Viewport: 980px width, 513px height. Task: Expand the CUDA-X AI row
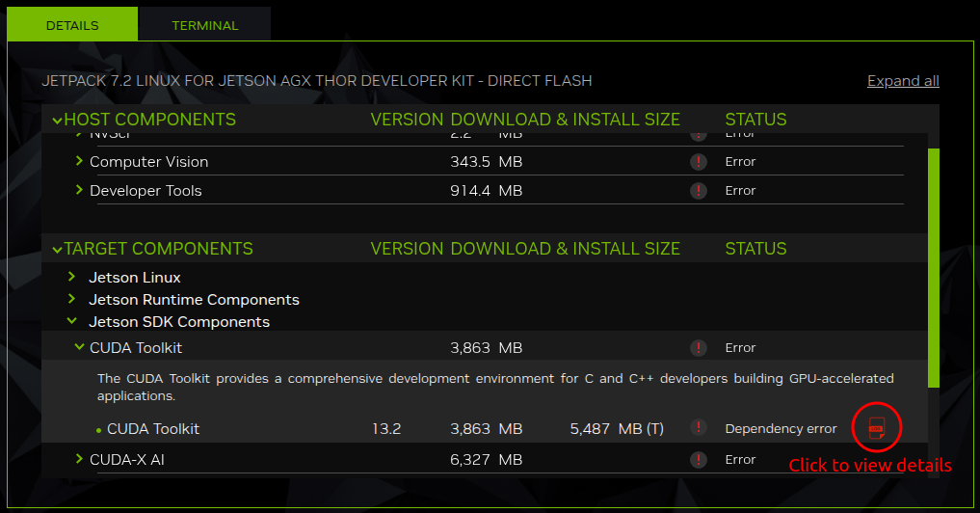pyautogui.click(x=79, y=459)
